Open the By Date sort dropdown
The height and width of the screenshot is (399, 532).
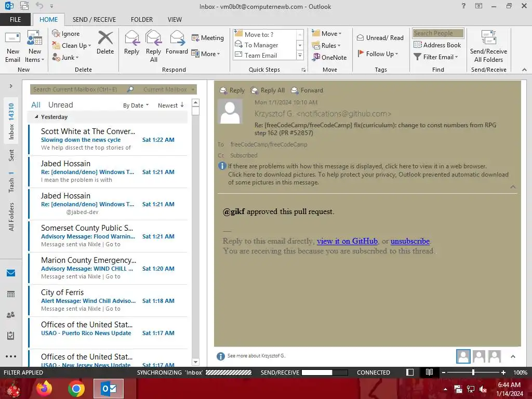point(136,105)
